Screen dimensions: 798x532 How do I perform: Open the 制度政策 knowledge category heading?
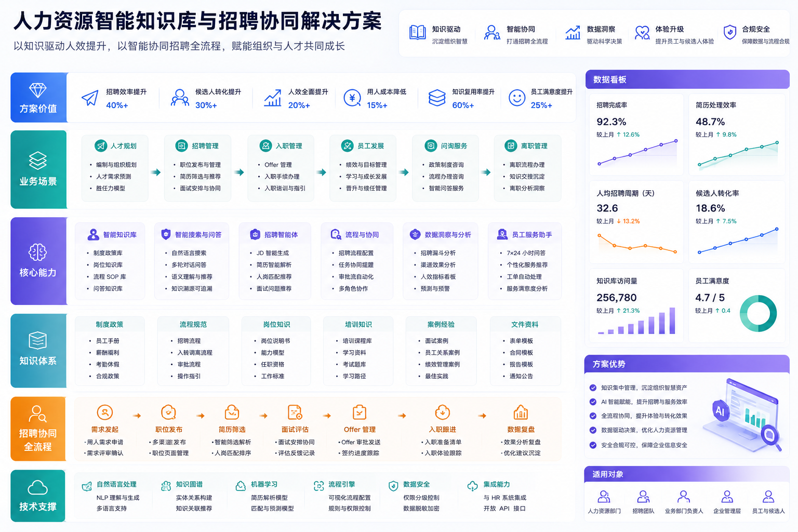(x=110, y=324)
